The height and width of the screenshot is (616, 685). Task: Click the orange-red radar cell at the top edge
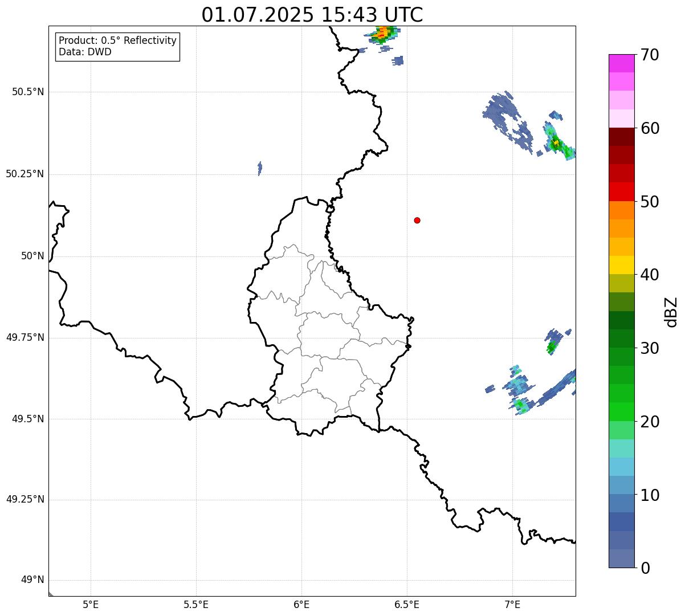[384, 34]
